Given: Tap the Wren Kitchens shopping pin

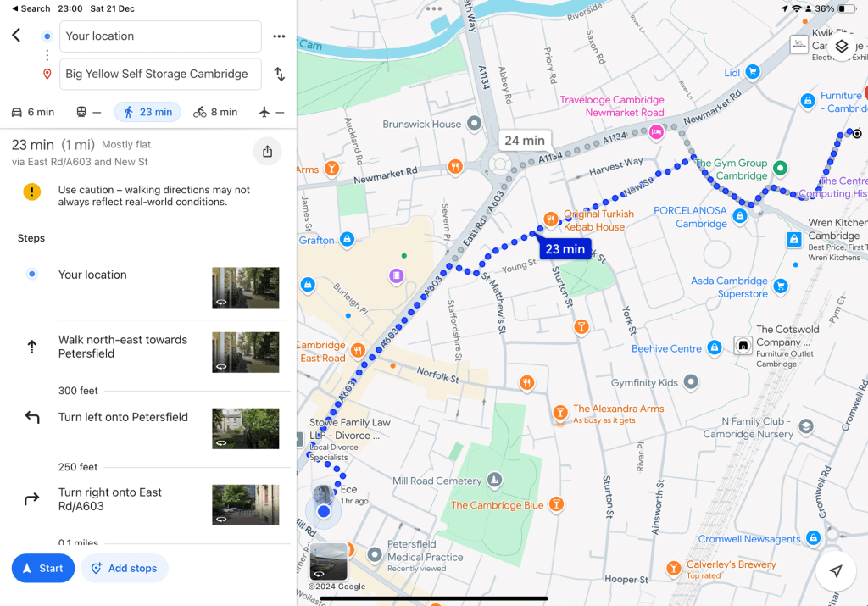Looking at the screenshot, I should click(794, 240).
